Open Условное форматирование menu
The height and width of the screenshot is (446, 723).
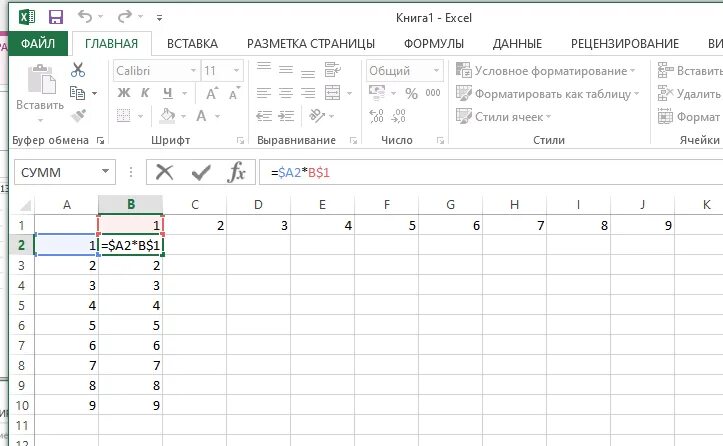(545, 71)
